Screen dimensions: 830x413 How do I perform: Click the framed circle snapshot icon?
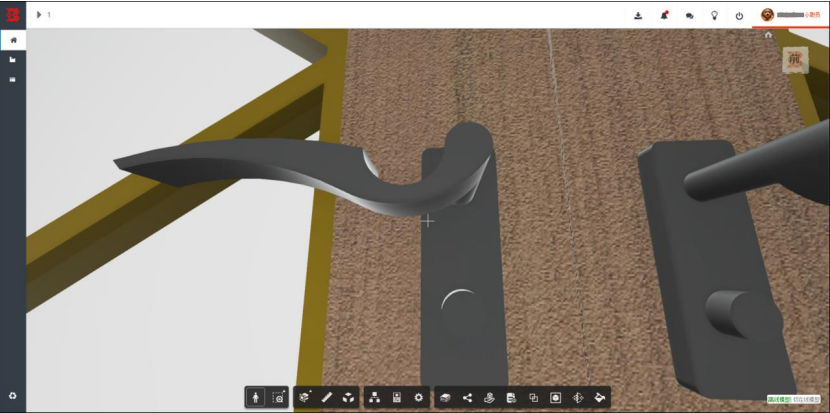(x=555, y=397)
